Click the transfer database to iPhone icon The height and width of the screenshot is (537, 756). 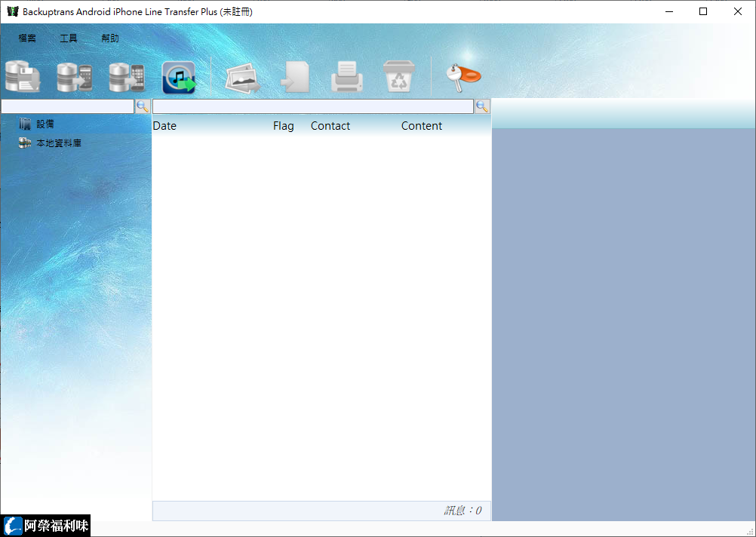point(127,77)
